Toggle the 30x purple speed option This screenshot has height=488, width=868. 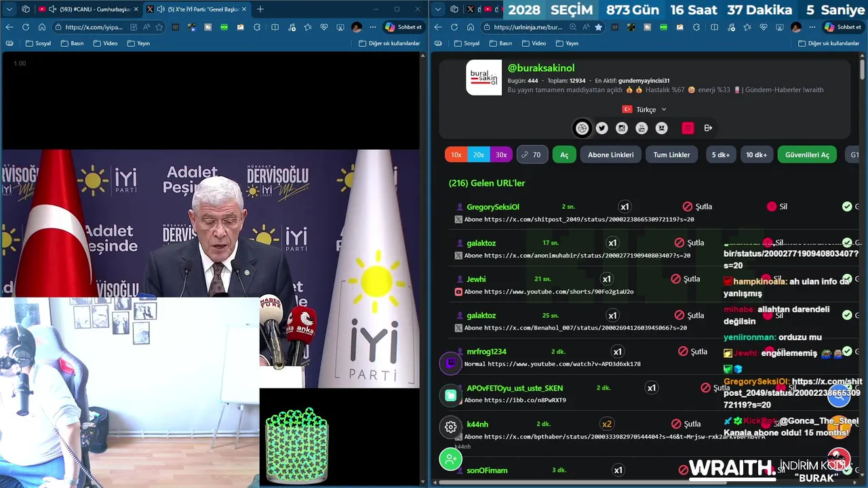tap(501, 155)
